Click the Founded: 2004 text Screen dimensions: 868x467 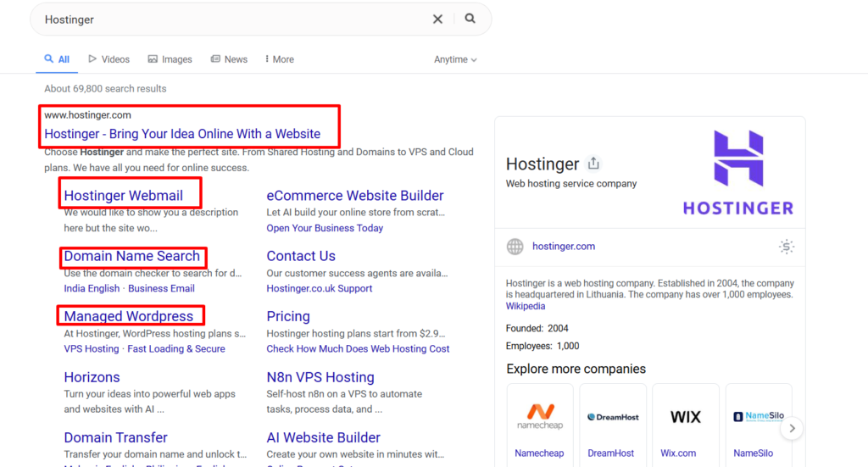537,328
